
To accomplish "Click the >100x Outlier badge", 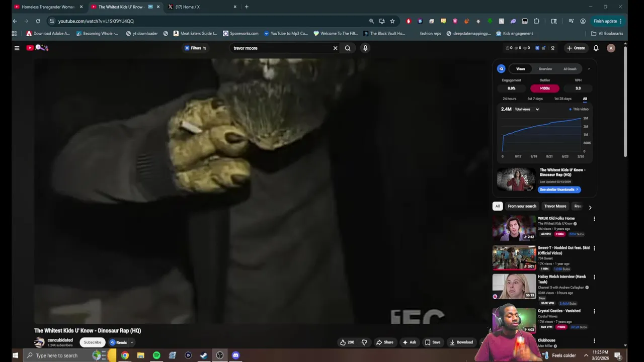I will point(545,88).
